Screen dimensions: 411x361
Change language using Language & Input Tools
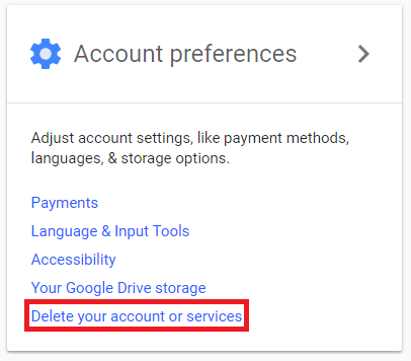pyautogui.click(x=110, y=231)
